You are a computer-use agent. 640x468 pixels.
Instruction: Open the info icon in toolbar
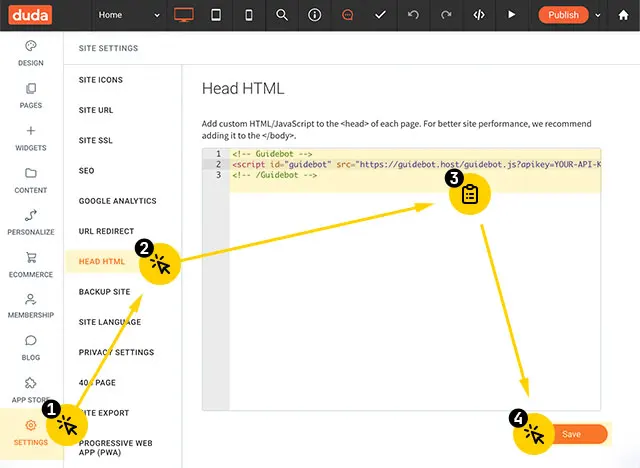tap(315, 15)
